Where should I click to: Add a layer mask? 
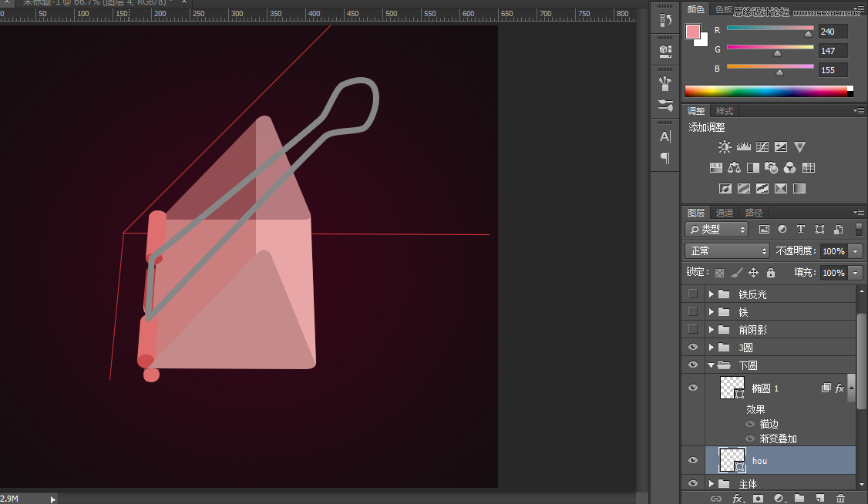(758, 499)
